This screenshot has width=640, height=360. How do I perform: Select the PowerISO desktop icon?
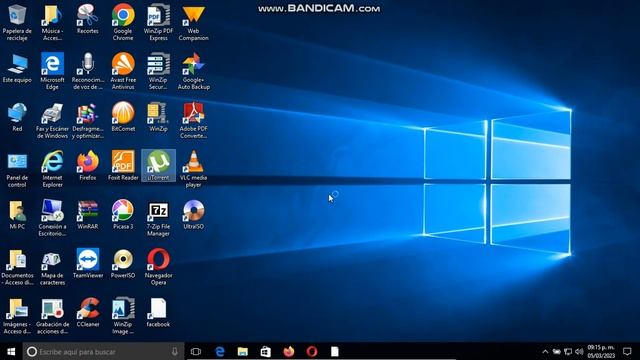pyautogui.click(x=123, y=264)
